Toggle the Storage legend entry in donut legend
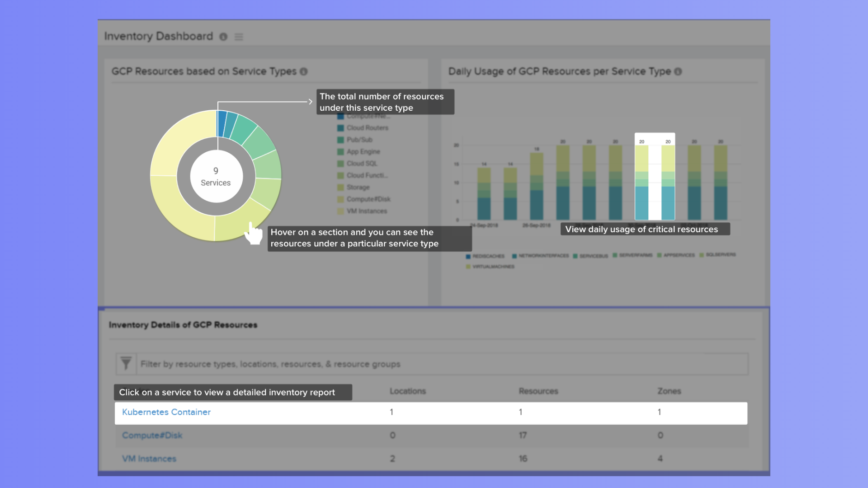The height and width of the screenshot is (488, 868). [x=354, y=187]
